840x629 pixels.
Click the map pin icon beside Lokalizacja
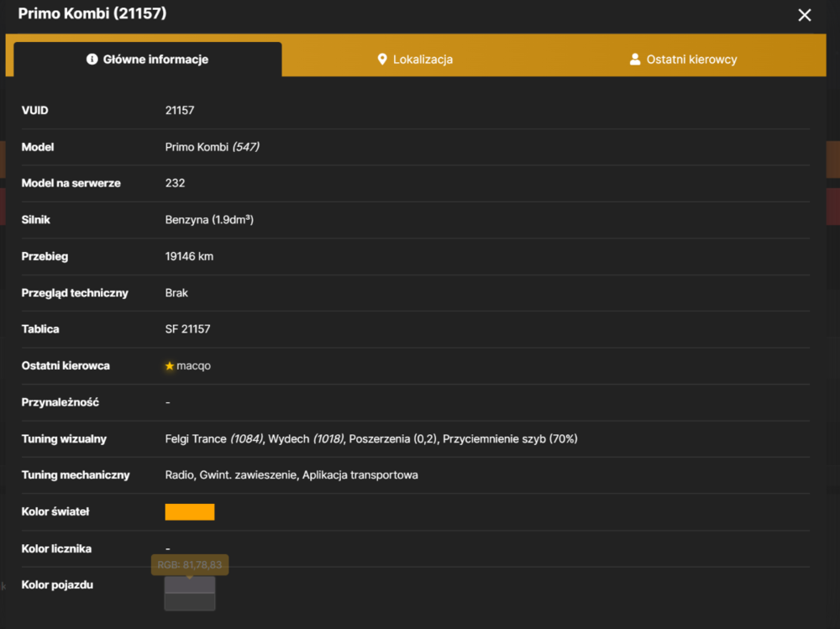click(x=382, y=59)
